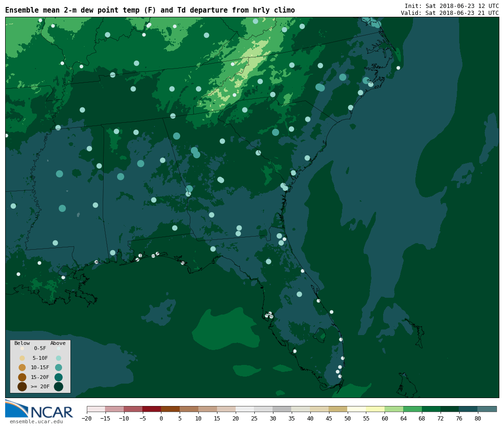This screenshot has width=504, height=427.
Task: Pick the gray swatch between 30 and 35
Action: tap(282, 409)
